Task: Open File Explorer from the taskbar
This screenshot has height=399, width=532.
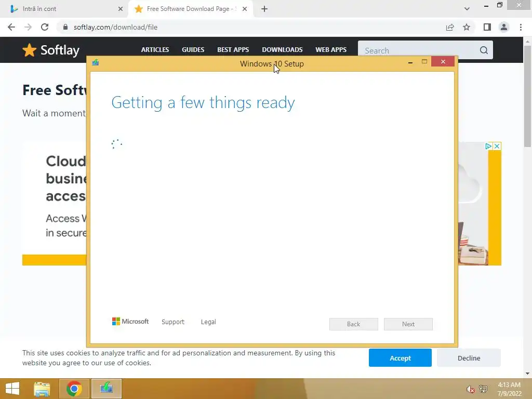Action: tap(42, 389)
